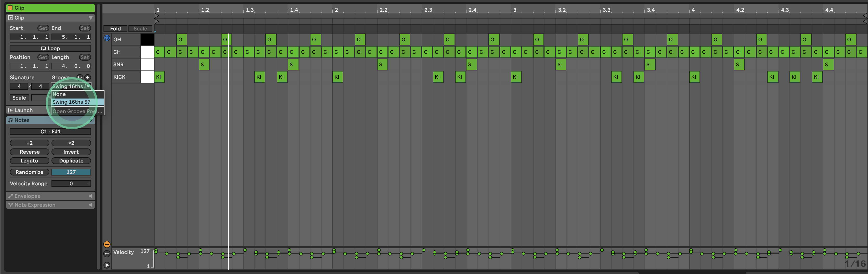Screen dimensions: 868x274
Task: Click the white KICK pad key
Action: (147, 77)
